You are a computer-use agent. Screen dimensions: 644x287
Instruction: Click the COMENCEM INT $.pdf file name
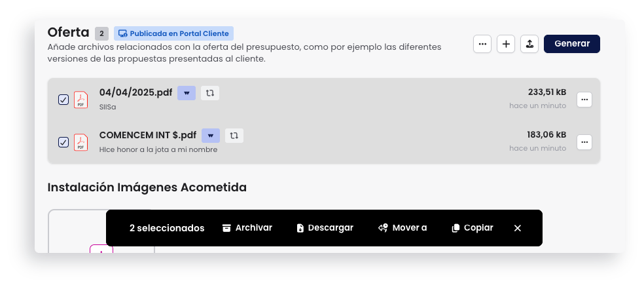click(148, 135)
